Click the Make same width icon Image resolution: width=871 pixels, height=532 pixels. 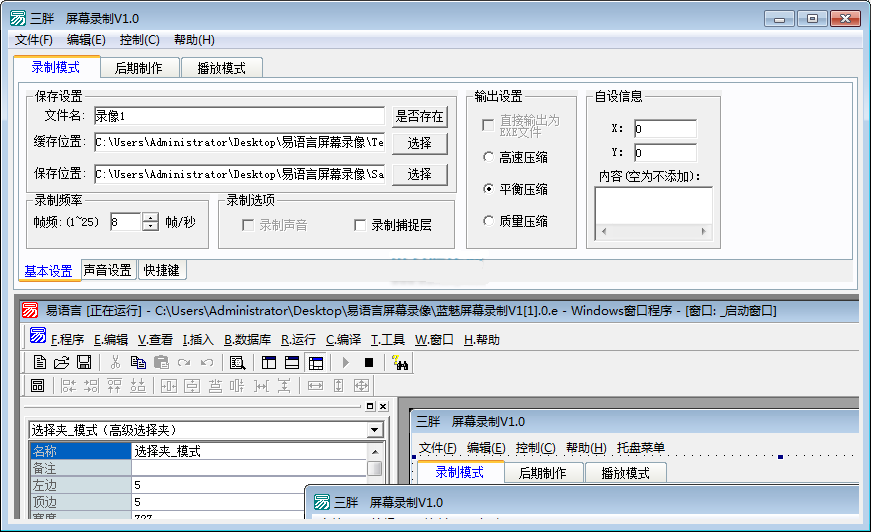[315, 385]
